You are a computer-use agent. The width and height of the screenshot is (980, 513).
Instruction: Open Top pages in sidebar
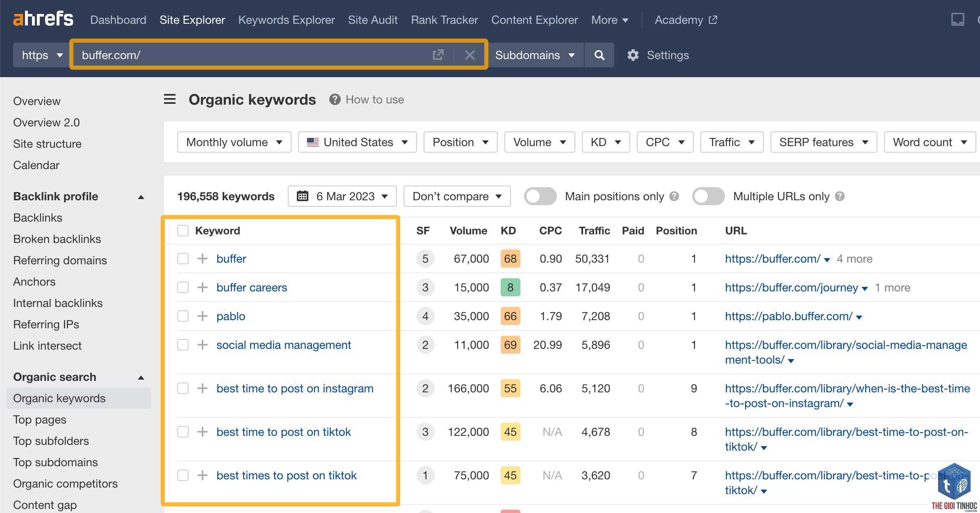40,419
